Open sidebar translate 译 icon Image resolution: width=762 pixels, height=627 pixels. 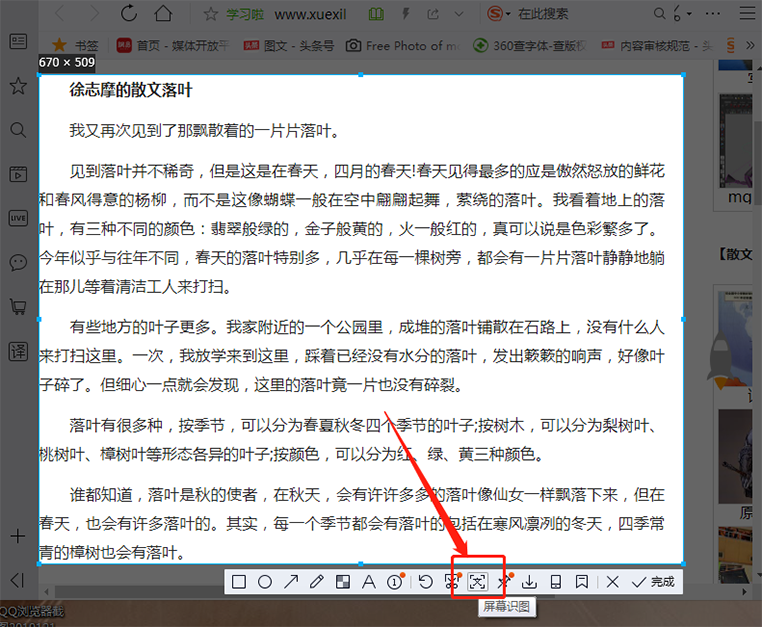(x=18, y=351)
